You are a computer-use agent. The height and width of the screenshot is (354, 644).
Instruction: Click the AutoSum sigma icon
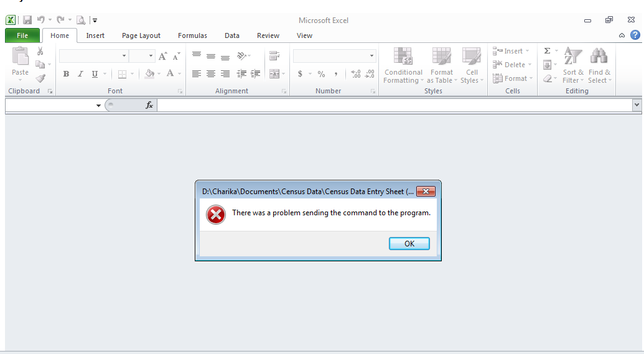tap(547, 51)
